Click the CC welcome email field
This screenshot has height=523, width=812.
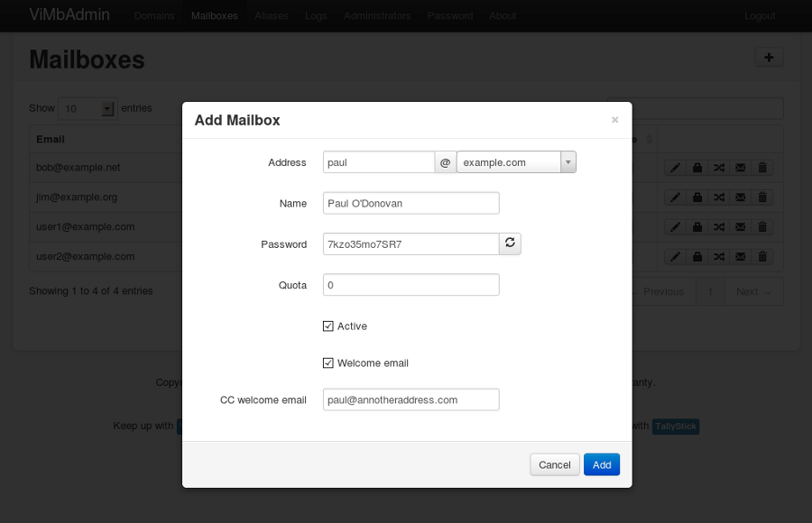411,399
